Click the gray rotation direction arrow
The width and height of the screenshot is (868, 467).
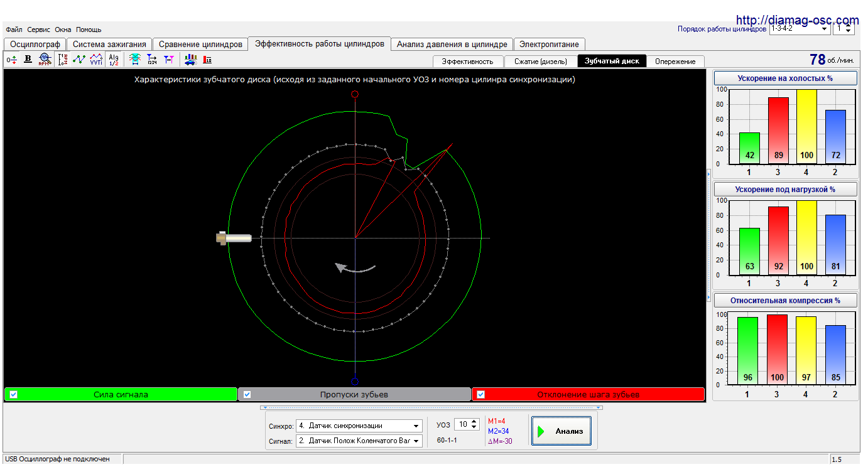tap(355, 268)
